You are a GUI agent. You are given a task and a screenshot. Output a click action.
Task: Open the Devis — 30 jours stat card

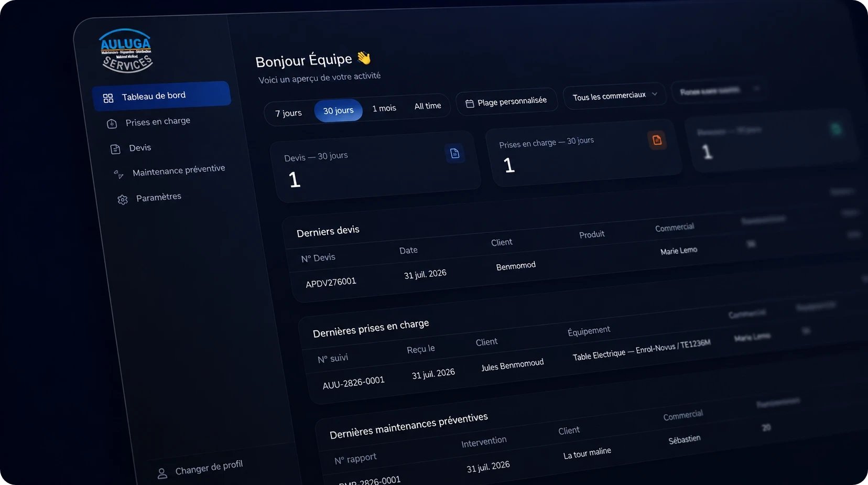pyautogui.click(x=375, y=166)
